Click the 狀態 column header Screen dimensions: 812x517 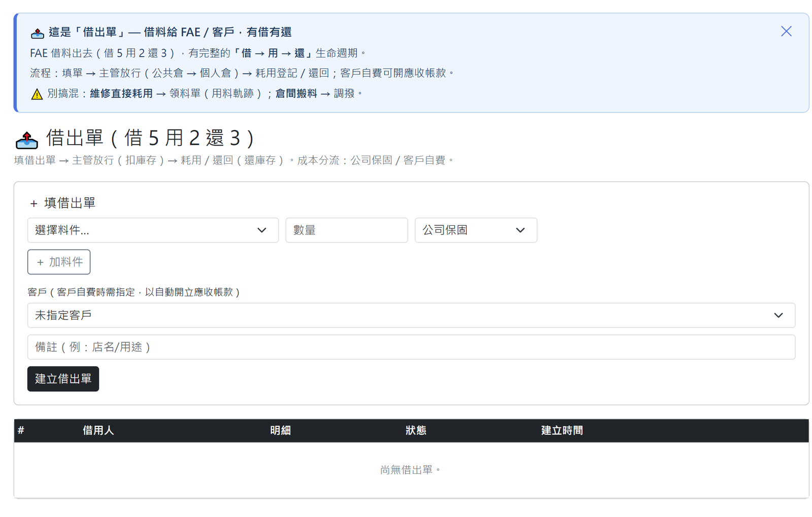click(x=416, y=431)
